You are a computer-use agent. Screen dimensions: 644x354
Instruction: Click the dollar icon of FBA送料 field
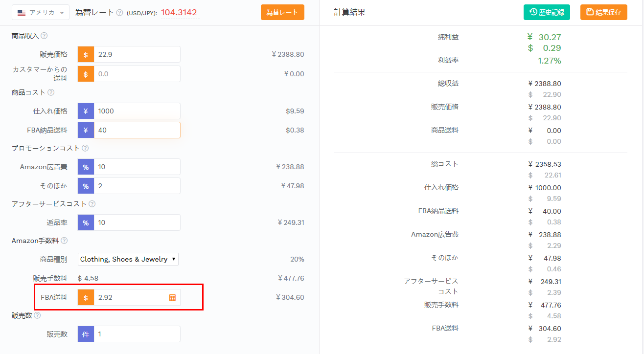click(86, 298)
